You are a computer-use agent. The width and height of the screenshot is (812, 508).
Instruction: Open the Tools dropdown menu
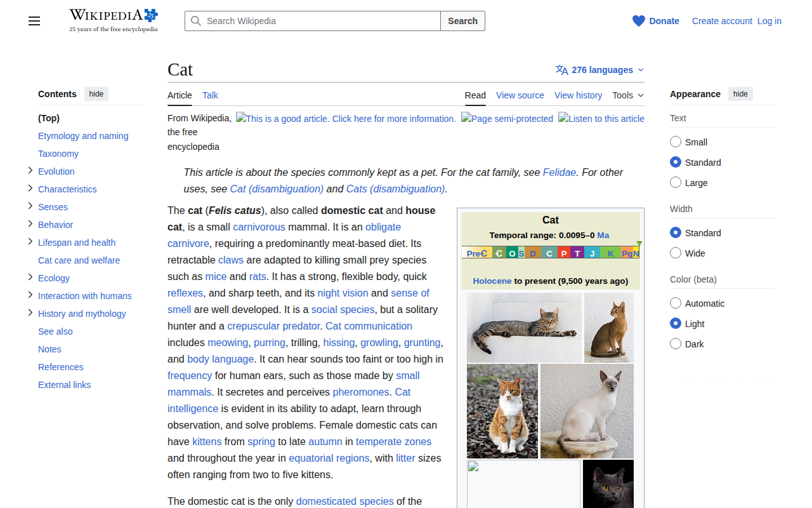click(628, 95)
